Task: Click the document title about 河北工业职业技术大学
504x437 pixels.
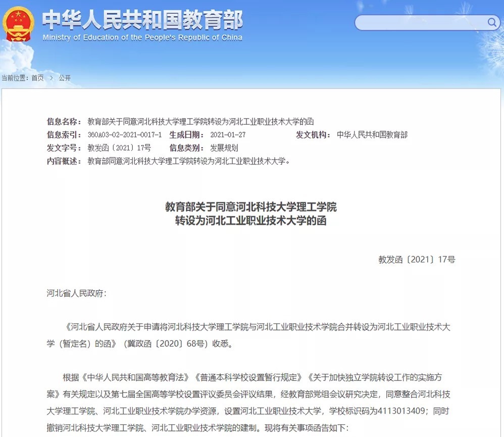Action: pyautogui.click(x=252, y=214)
